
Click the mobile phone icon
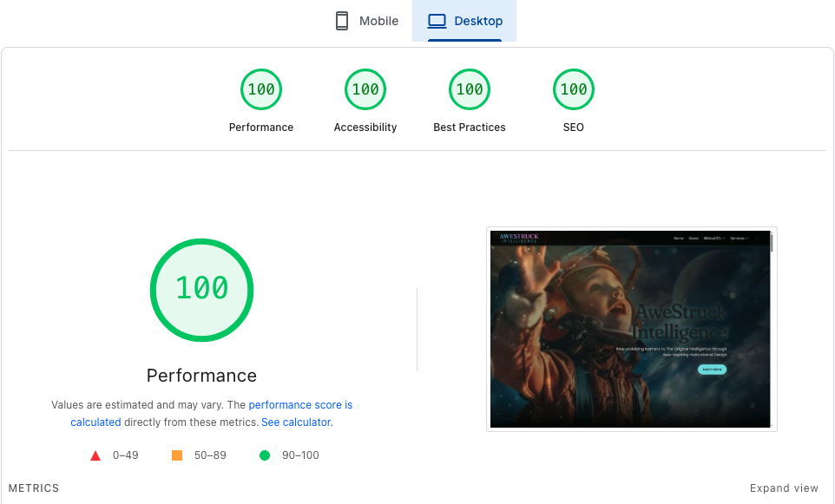342,21
